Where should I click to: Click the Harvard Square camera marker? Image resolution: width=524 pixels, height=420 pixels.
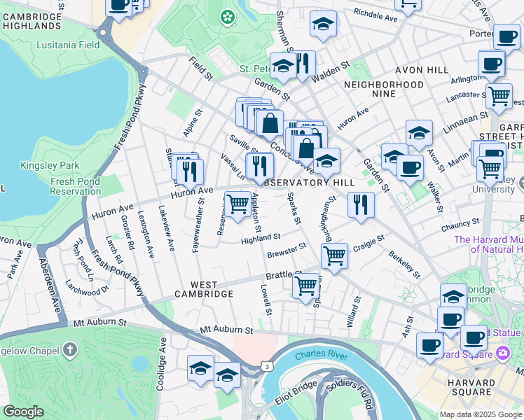point(503,353)
